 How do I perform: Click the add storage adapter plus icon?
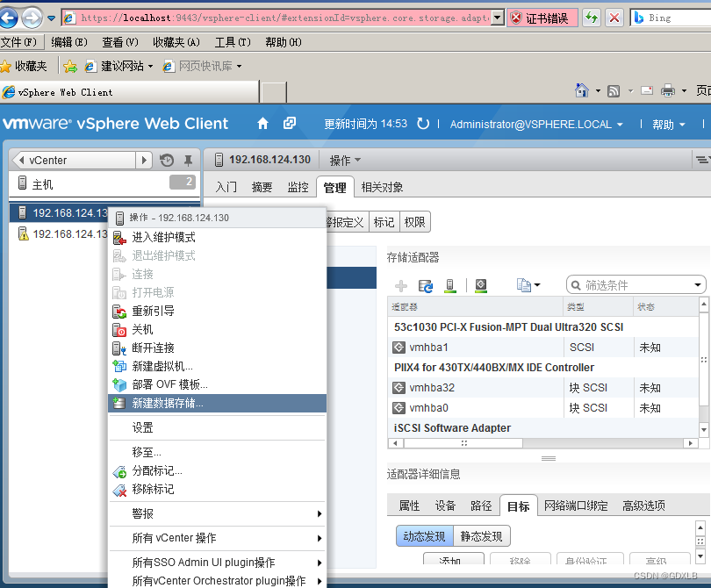point(401,286)
